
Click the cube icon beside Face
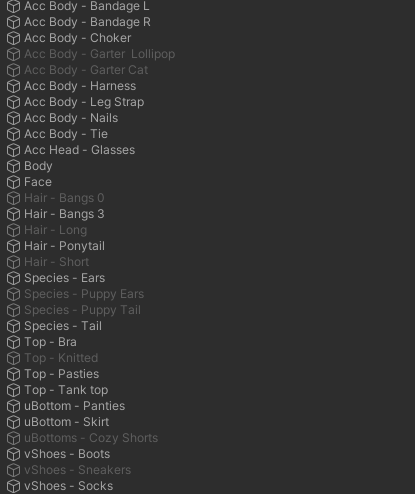[x=13, y=182]
